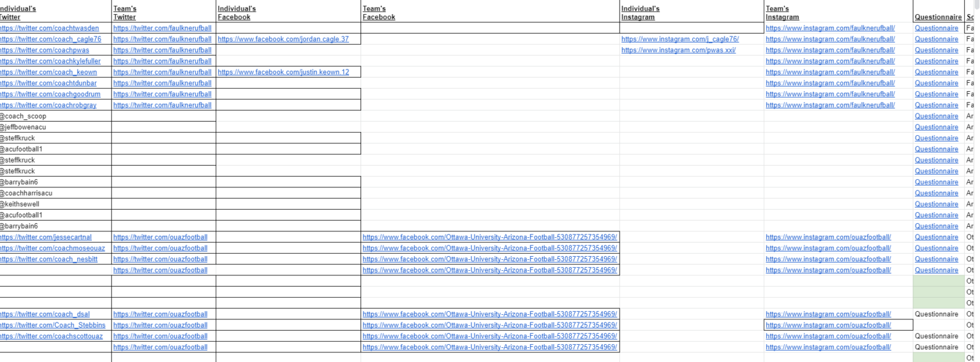Open Ottawa-University Facebook link in coachscottouaz row
980x362 pixels.
[x=489, y=336]
